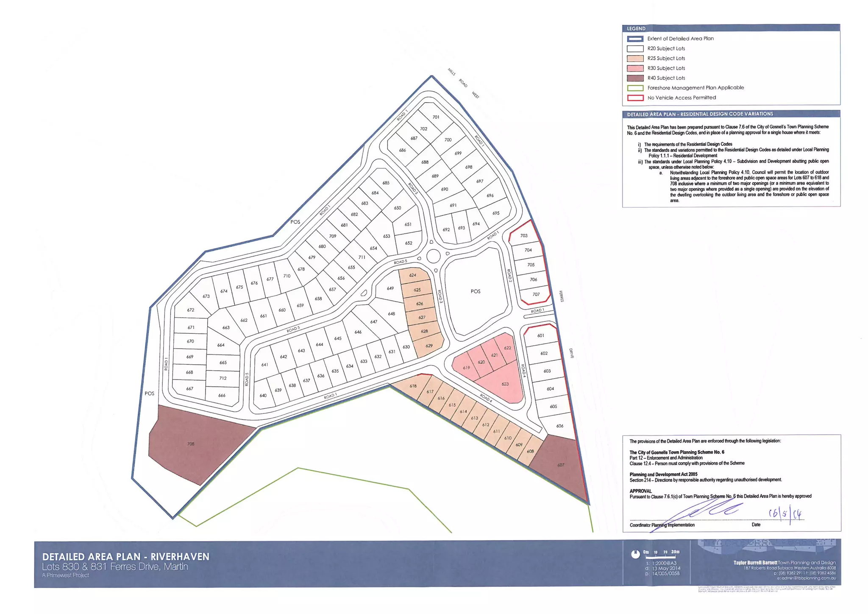Click lot 606
This screenshot has width=868, height=614.
click(x=560, y=426)
